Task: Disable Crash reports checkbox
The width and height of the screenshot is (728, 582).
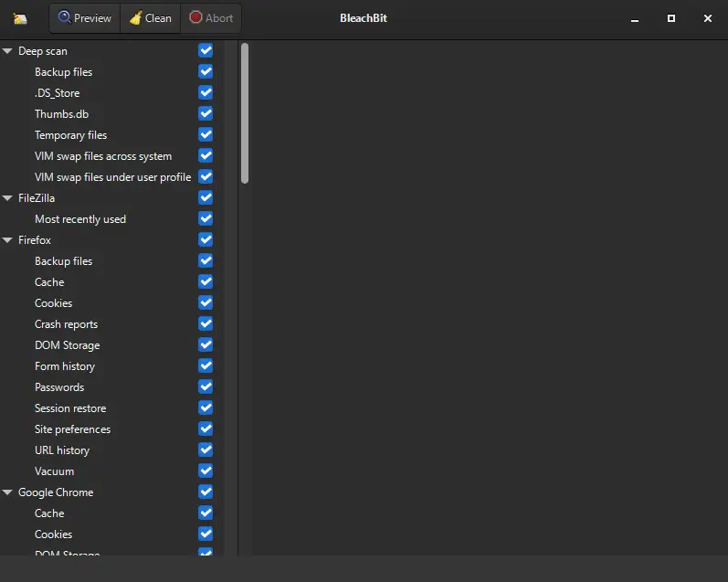Action: [x=206, y=323]
